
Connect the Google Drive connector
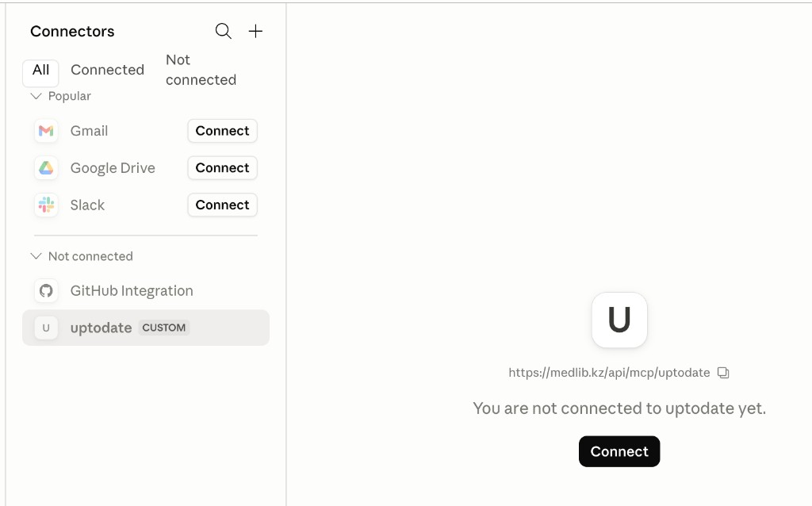222,168
